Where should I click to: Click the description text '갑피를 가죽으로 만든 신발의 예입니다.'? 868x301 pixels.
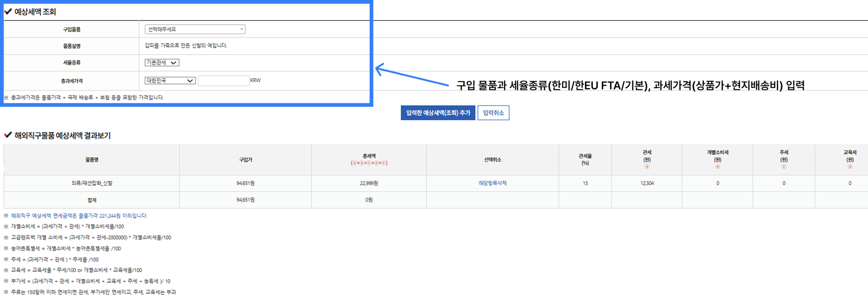186,45
